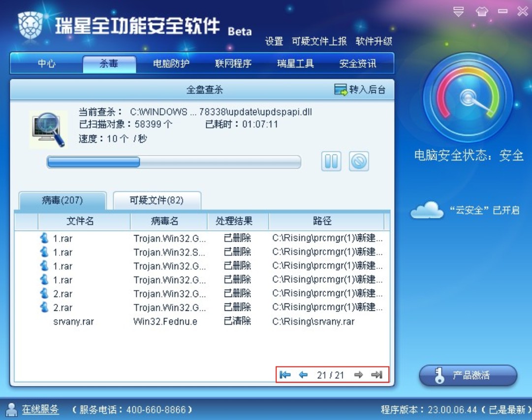Select the Trojan.Win32.S... virus name cell
This screenshot has width=532, height=420.
pyautogui.click(x=169, y=252)
